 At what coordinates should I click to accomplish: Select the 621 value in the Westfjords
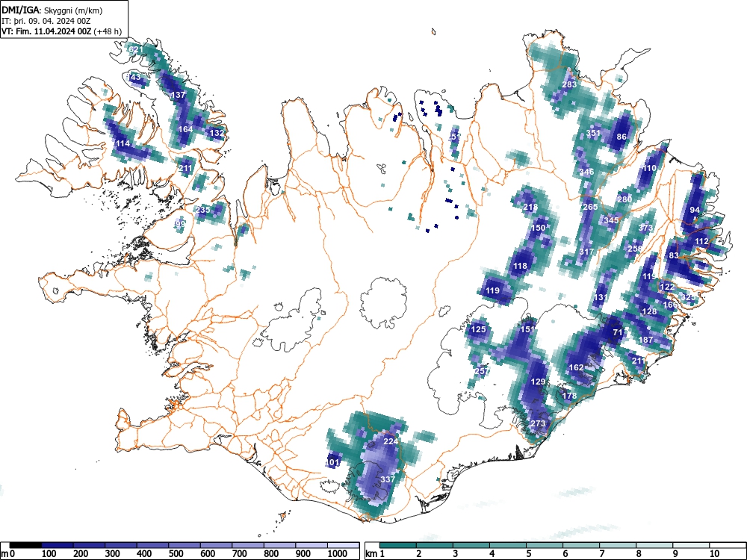click(136, 49)
